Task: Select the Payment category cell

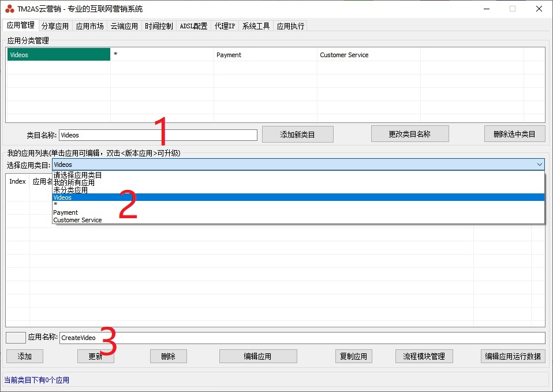Action: [x=265, y=55]
